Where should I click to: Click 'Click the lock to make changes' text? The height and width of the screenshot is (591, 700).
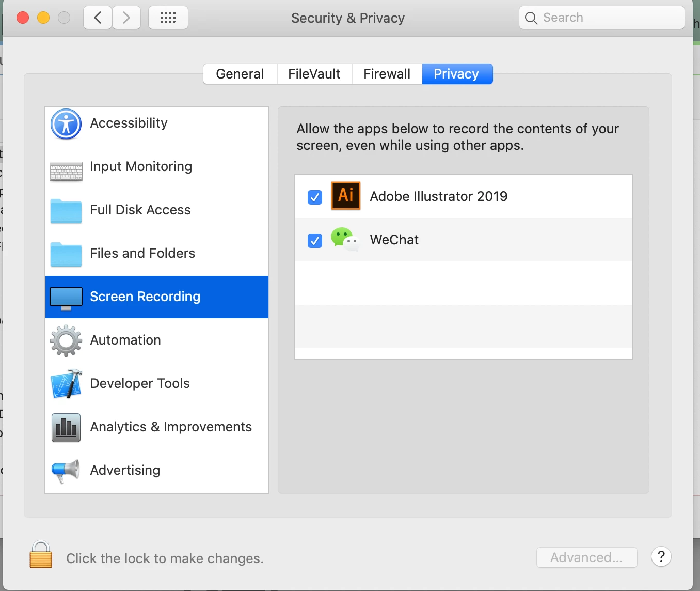tap(165, 558)
